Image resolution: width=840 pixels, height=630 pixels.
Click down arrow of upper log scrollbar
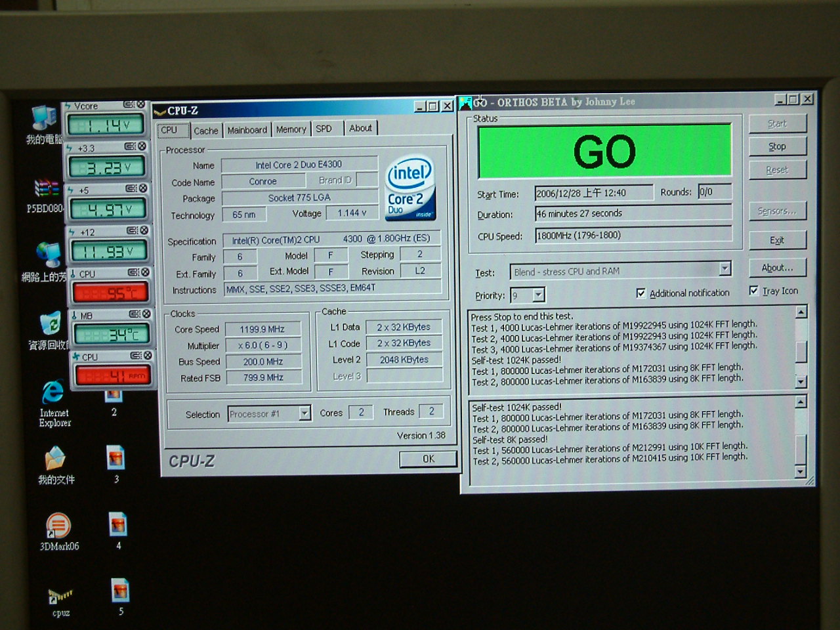(801, 381)
